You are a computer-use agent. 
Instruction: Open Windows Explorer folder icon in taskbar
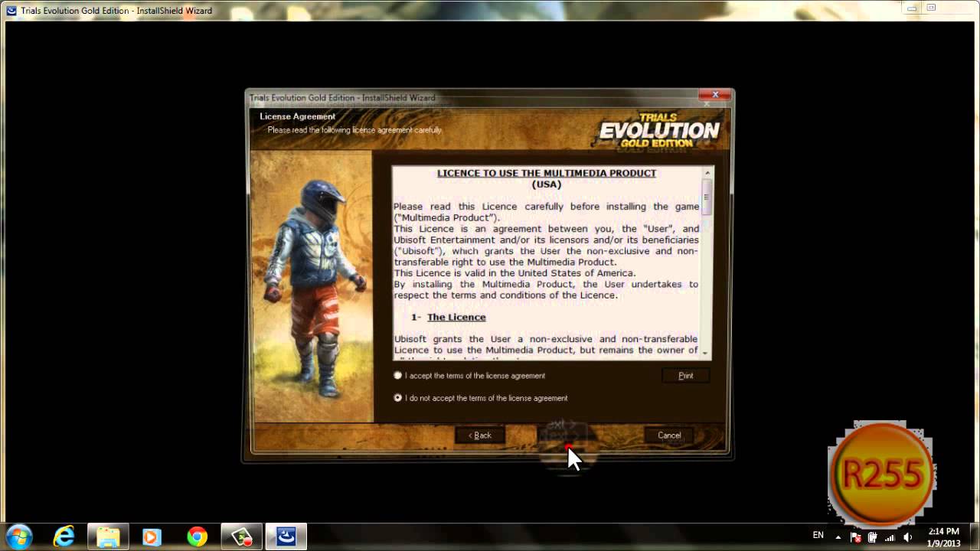coord(108,536)
